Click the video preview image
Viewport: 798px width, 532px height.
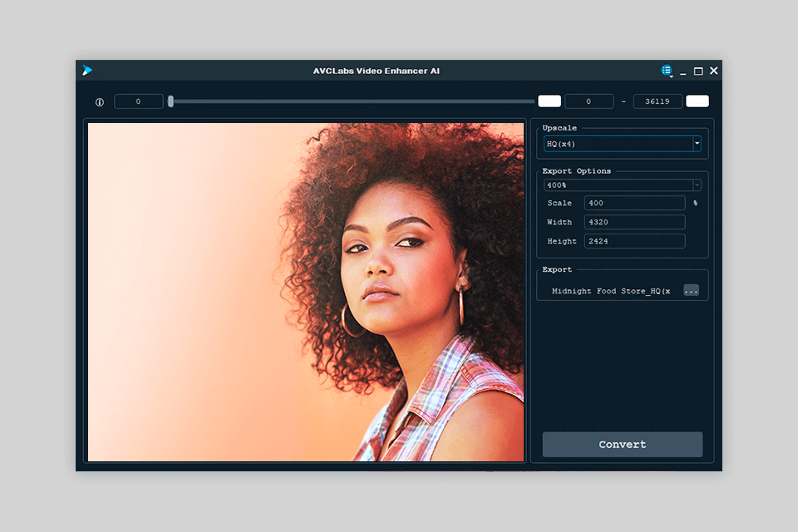306,293
